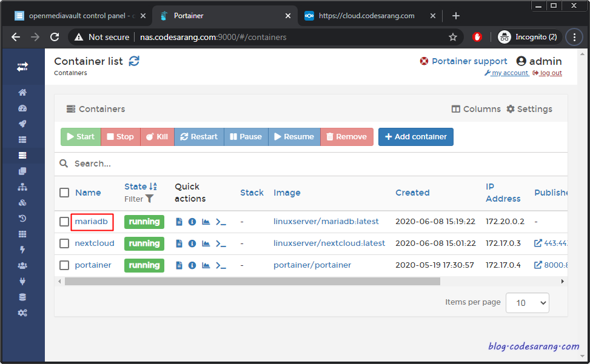Sort the table by the Name column
The width and height of the screenshot is (590, 364).
click(x=88, y=193)
